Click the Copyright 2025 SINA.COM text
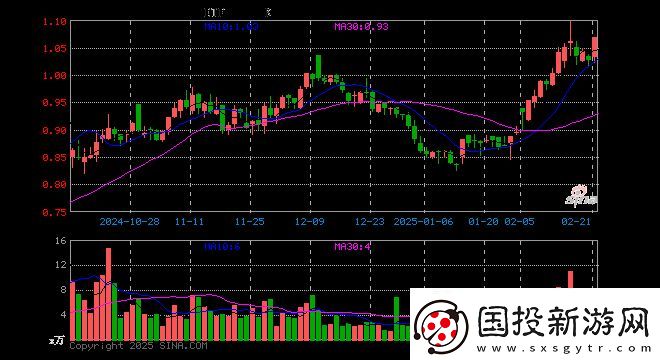660x360 pixels. (x=138, y=346)
